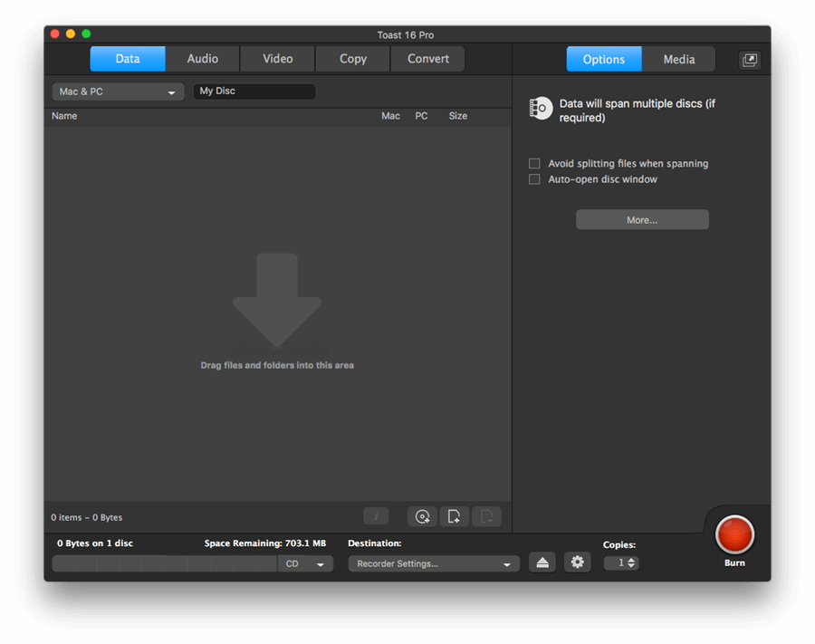Enable Avoid splitting files when spanning
815x644 pixels.
(x=534, y=163)
